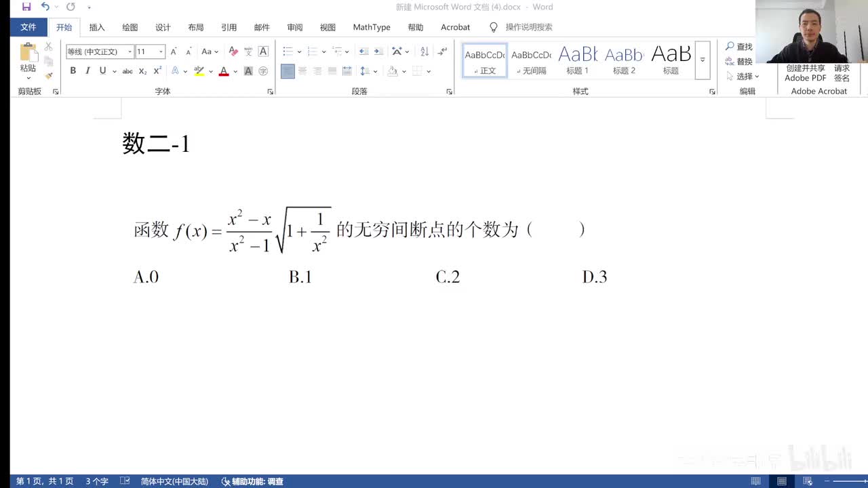Toggle justified text alignment
The image size is (868, 488).
(332, 71)
